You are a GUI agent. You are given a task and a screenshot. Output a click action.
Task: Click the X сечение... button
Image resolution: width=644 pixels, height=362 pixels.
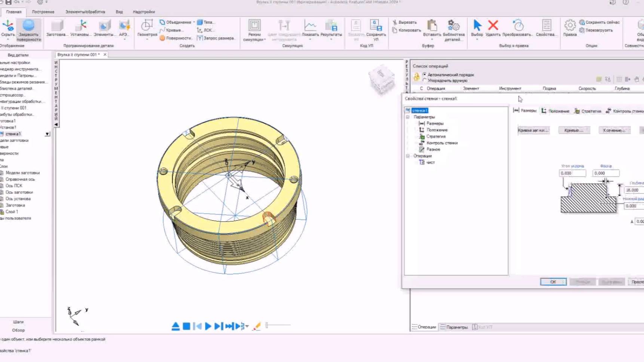pos(614,130)
